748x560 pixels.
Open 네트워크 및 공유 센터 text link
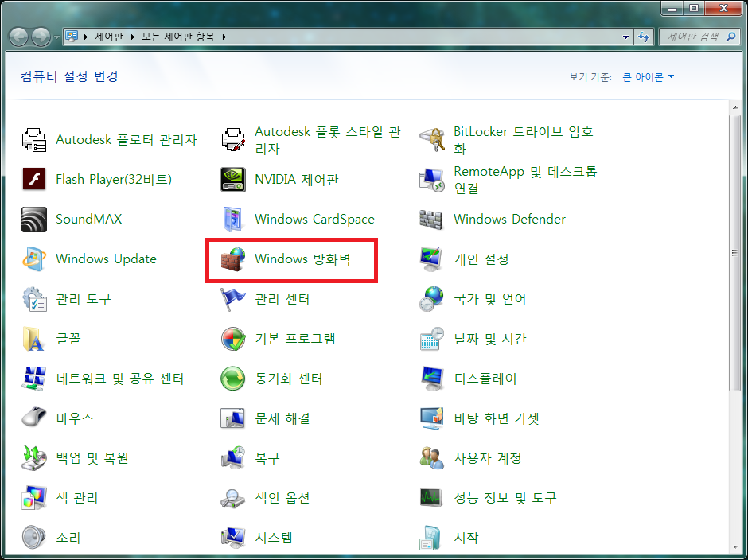[x=119, y=379]
